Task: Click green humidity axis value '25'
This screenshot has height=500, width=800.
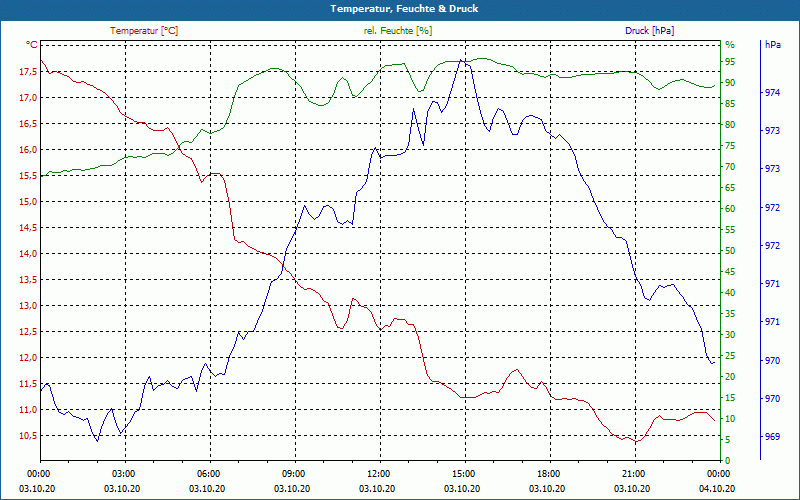Action: tap(730, 356)
